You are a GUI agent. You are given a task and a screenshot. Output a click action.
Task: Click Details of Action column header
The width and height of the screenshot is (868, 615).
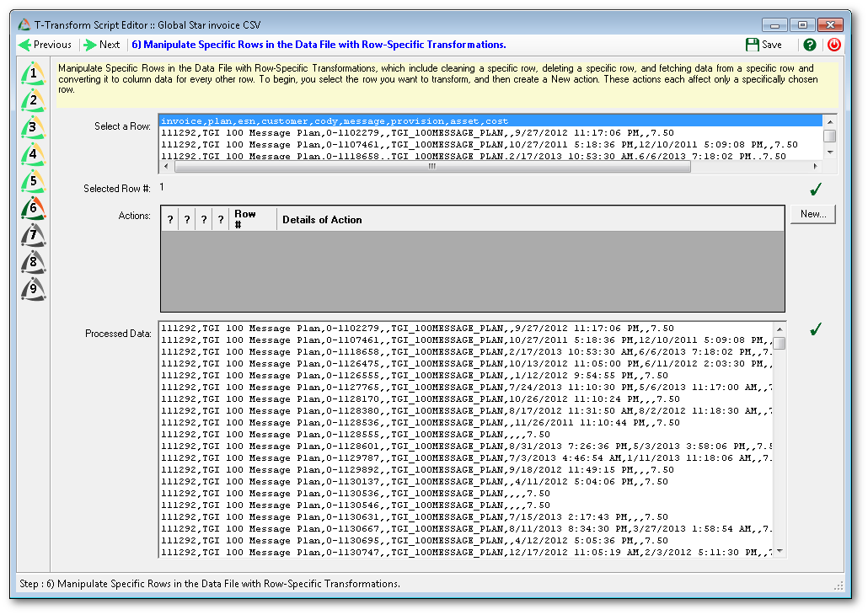point(530,219)
